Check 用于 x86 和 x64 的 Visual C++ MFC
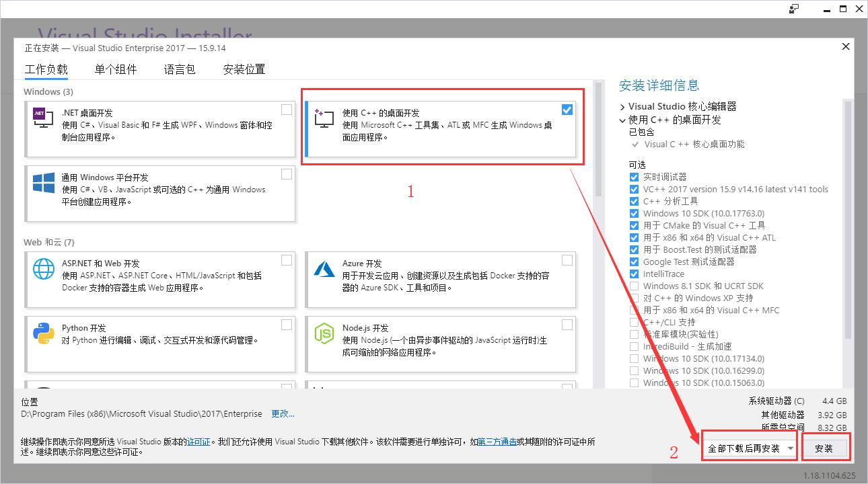Screen dimensions: 868x484 pos(634,310)
